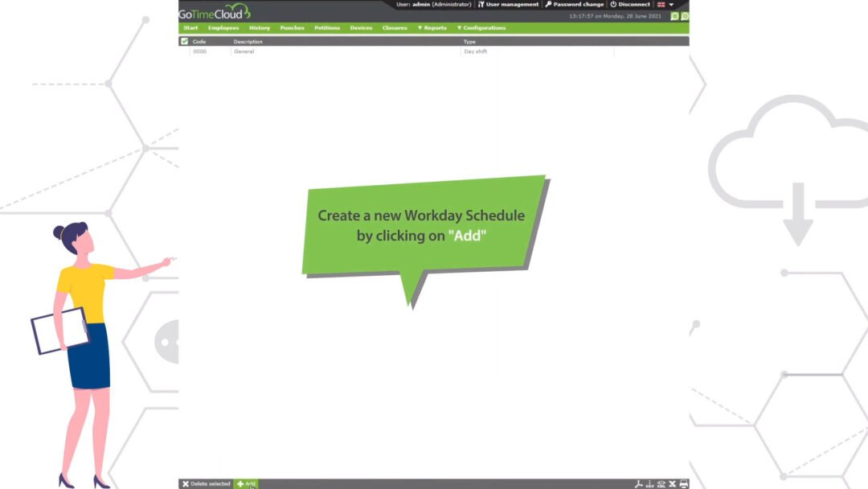The height and width of the screenshot is (489, 868).
Task: Print the workday schedule list
Action: coord(684,484)
